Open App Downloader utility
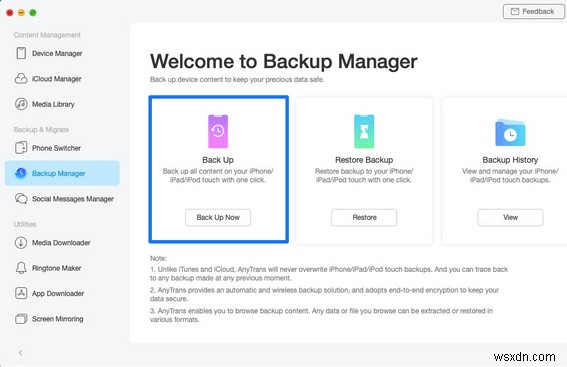 62,293
